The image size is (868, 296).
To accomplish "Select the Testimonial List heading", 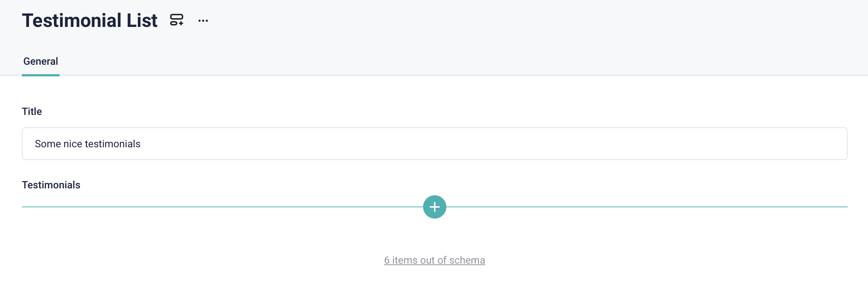I will click(x=90, y=20).
